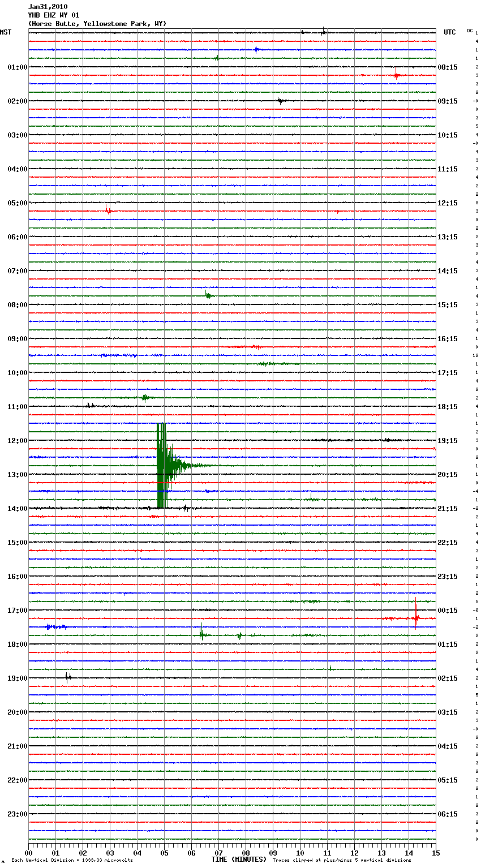Screen dimensions: 481x868
Task: Click the 09:15 UTC time label
Action: click(x=448, y=101)
